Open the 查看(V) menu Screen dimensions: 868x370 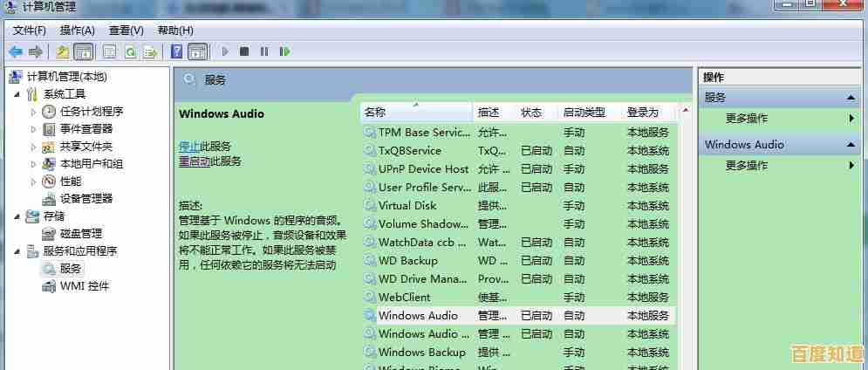pyautogui.click(x=126, y=30)
